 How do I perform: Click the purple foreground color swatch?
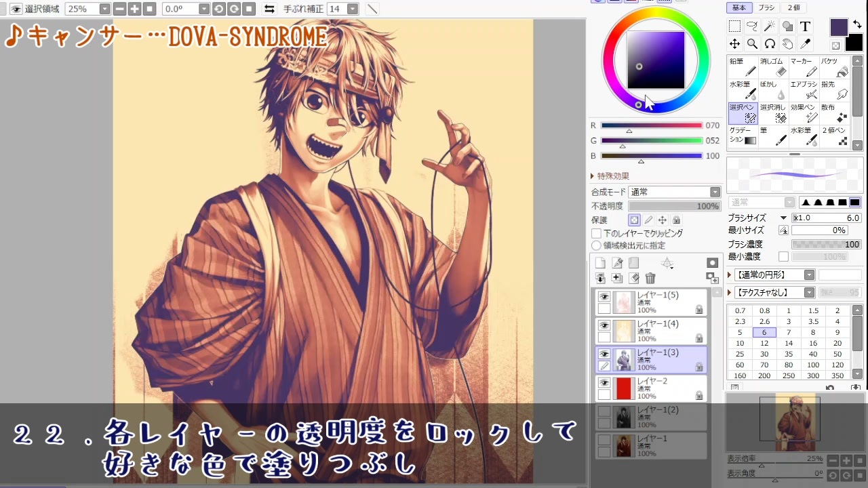coord(839,27)
